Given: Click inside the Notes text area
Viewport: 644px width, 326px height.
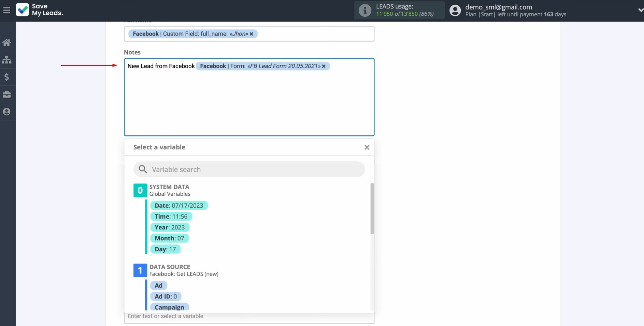Looking at the screenshot, I should (249, 97).
